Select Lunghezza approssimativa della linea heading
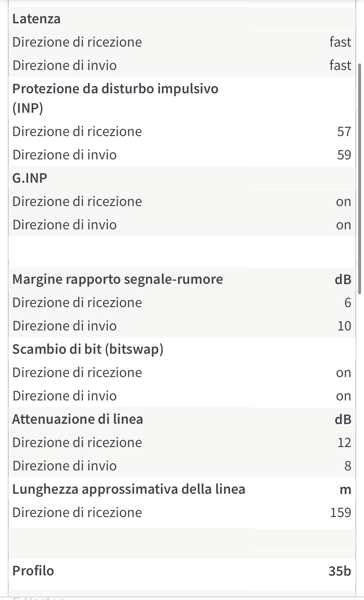The height and width of the screenshot is (600, 364). [128, 489]
